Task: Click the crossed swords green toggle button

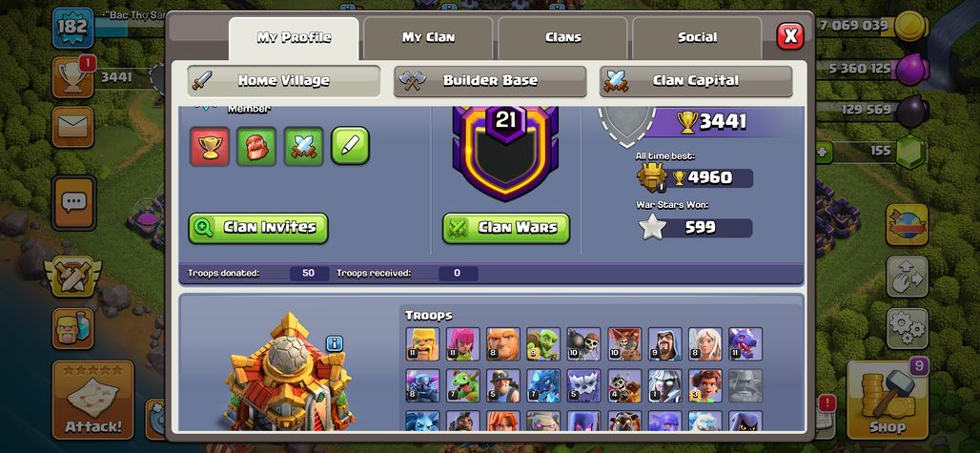Action: tap(304, 146)
